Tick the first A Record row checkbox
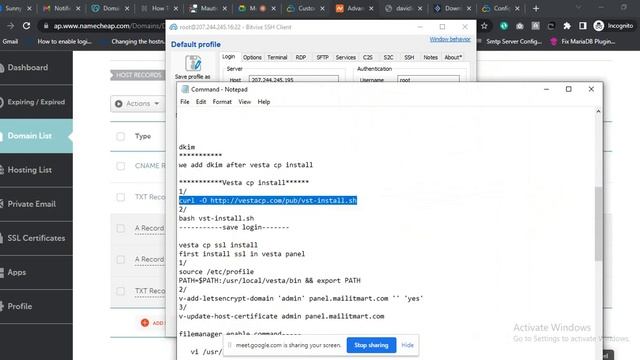Viewport: 640px width, 360px height. point(120,228)
